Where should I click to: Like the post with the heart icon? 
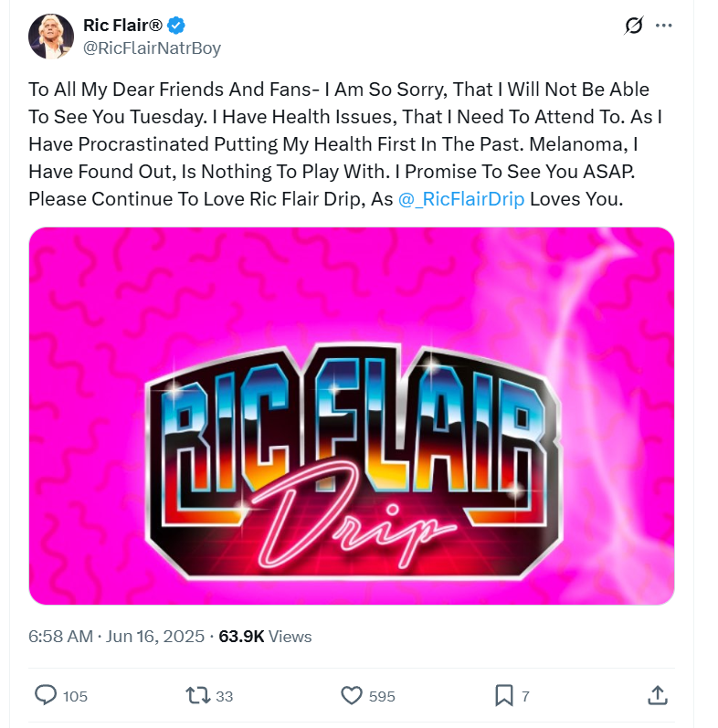[352, 696]
